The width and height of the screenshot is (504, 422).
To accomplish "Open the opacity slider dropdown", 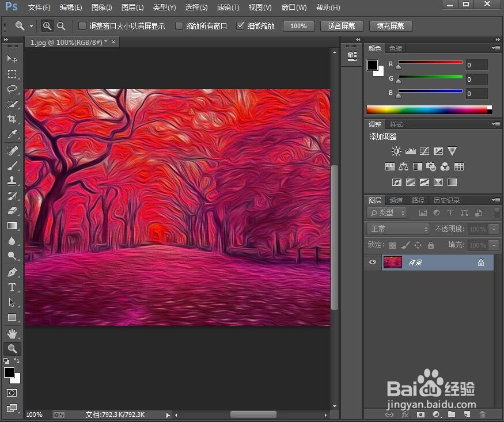I will [494, 229].
